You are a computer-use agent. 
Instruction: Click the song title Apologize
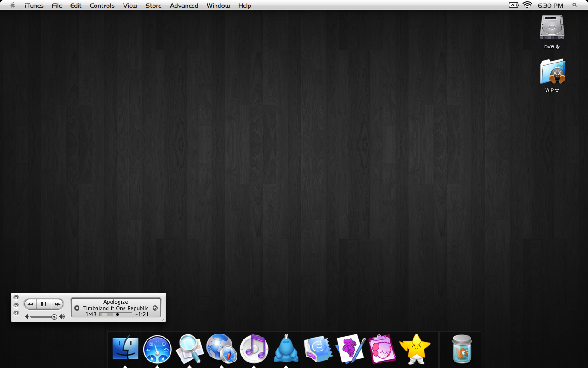pyautogui.click(x=116, y=302)
